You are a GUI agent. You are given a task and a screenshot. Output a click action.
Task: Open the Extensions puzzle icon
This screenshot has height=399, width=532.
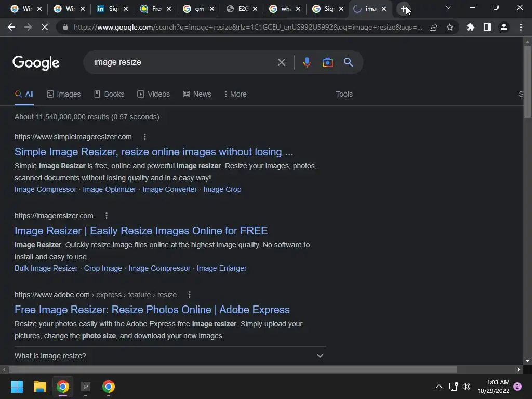pyautogui.click(x=470, y=27)
